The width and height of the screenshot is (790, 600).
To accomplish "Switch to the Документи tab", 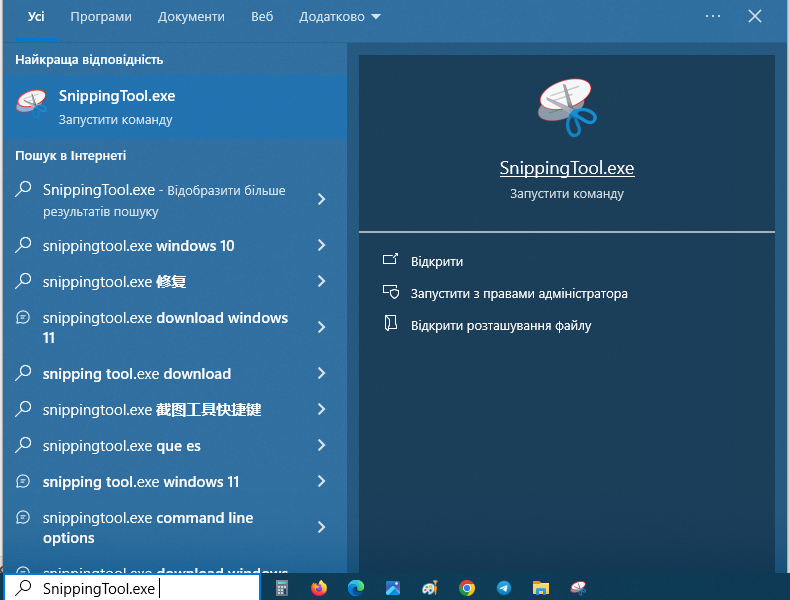I will point(191,17).
